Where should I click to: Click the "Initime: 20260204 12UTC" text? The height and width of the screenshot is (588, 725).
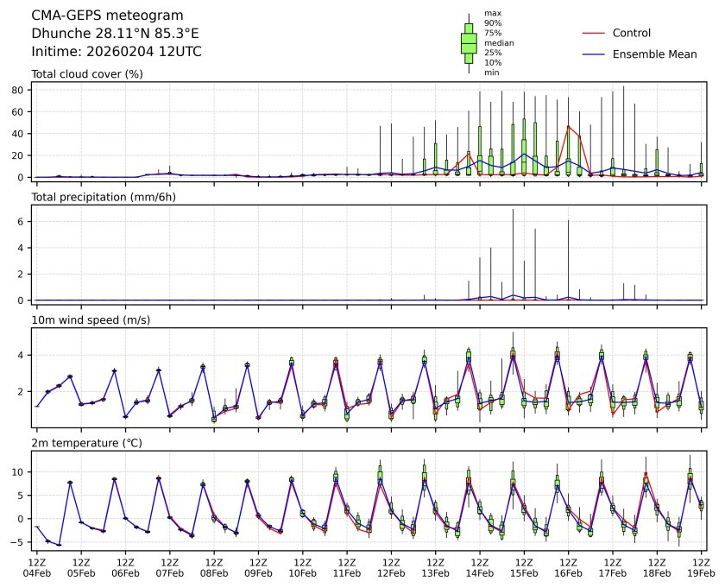tap(117, 52)
